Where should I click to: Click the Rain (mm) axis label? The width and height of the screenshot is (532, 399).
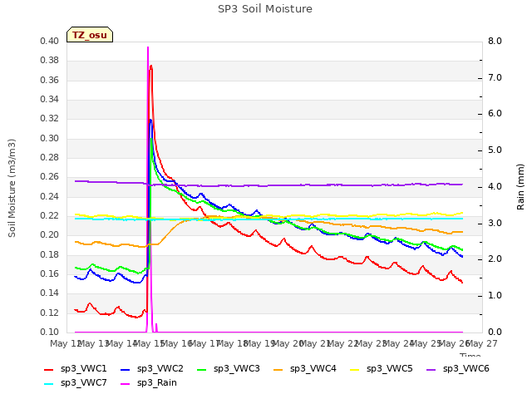coord(520,187)
